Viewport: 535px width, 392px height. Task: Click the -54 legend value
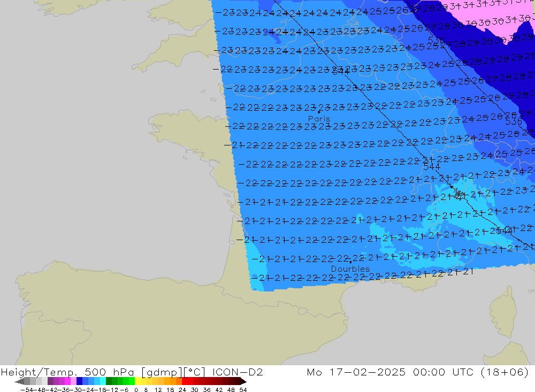click(26, 390)
